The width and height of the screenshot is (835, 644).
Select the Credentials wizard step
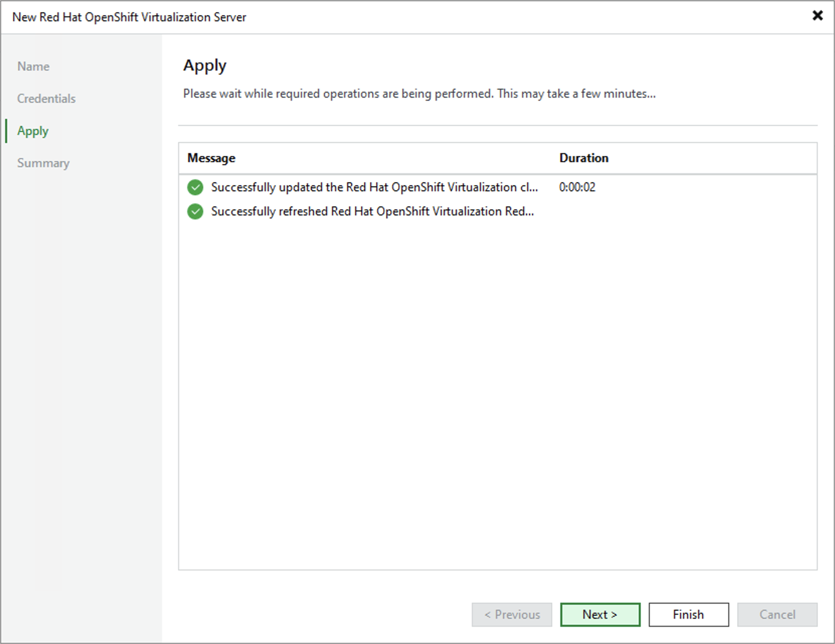(x=46, y=99)
